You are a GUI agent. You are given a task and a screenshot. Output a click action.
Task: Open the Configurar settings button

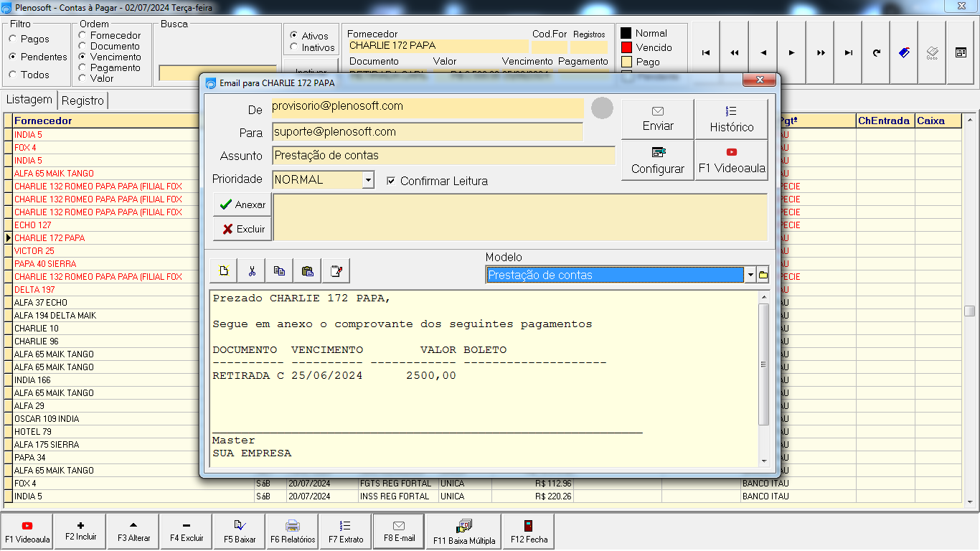click(658, 160)
